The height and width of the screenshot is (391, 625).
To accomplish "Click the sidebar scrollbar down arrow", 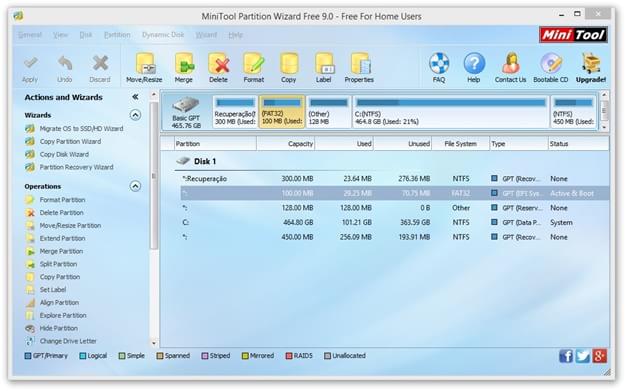I will click(x=154, y=343).
